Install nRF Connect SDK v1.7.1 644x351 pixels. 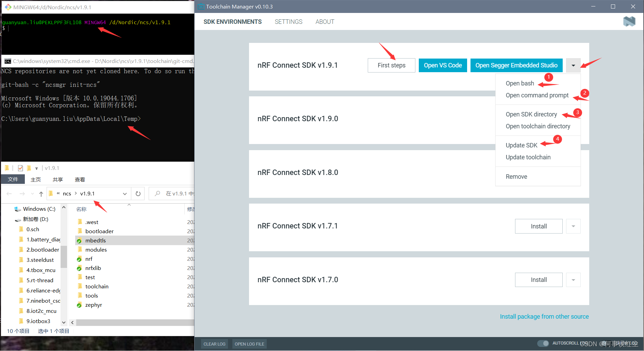click(x=539, y=226)
